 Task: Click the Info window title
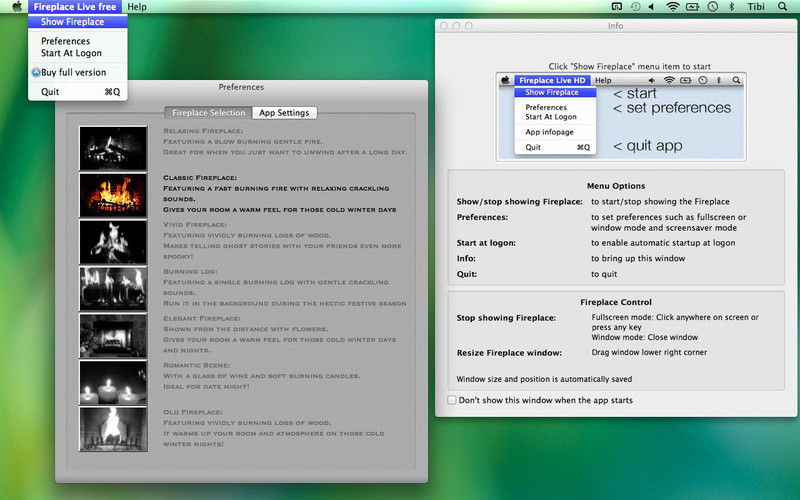pos(615,26)
